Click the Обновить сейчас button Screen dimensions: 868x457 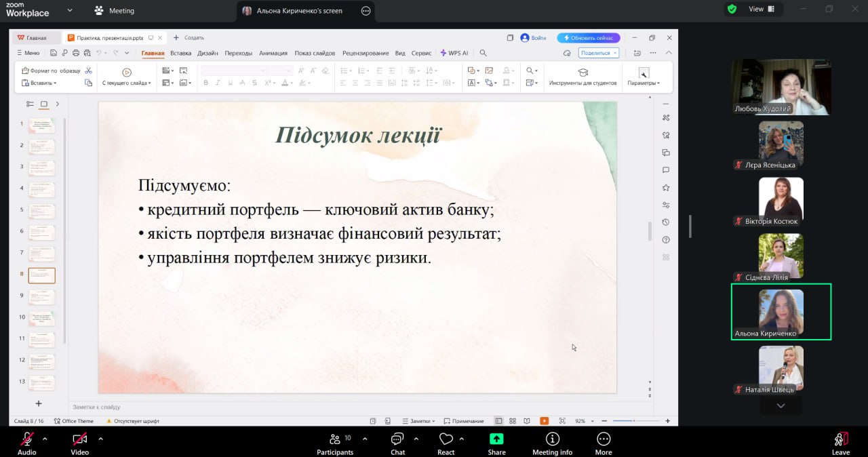pos(589,38)
